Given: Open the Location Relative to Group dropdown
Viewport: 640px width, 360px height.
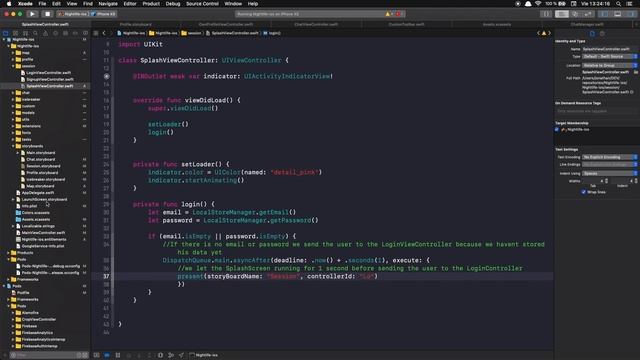Looking at the screenshot, I should pyautogui.click(x=609, y=65).
